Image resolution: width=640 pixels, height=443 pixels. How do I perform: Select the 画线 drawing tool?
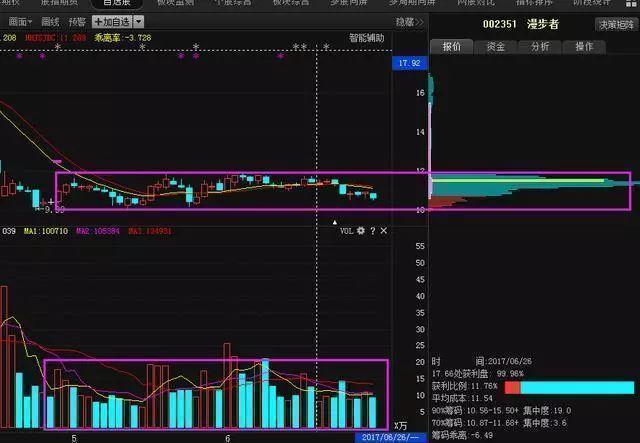click(50, 21)
